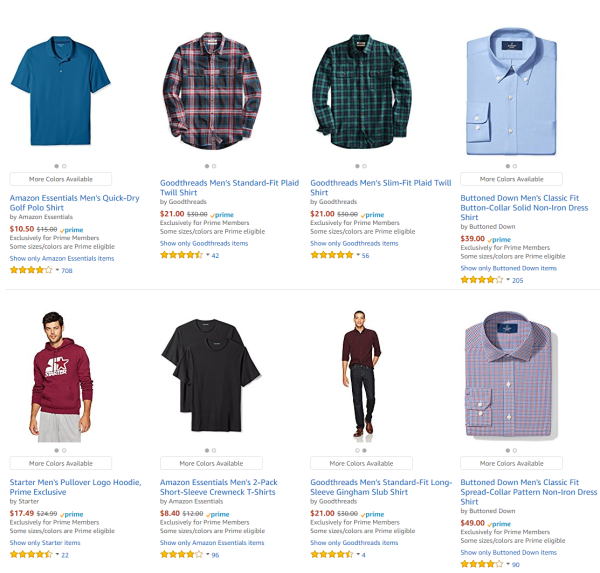The width and height of the screenshot is (600, 573).
Task: Click the prime badge under the Golf Polo
Action: 72,230
